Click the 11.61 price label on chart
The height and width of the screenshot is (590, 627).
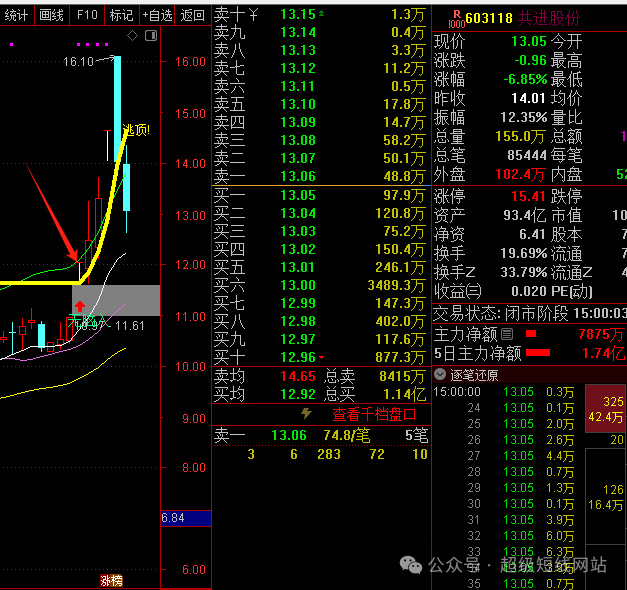[x=130, y=326]
